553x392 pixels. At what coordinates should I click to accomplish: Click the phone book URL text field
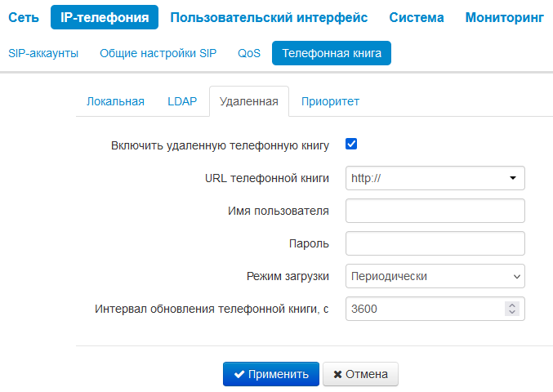click(x=421, y=178)
